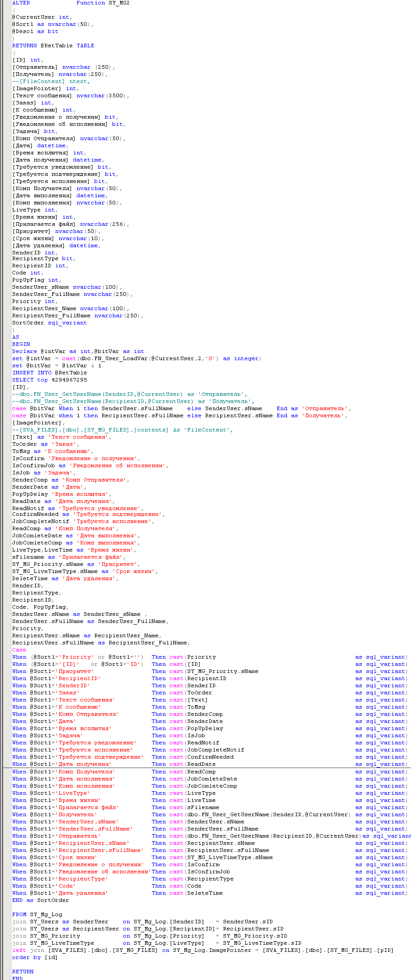Select the '@Sort1 as nvarchar(50),' parameter line
This screenshot has width=411, height=980.
[x=53, y=24]
